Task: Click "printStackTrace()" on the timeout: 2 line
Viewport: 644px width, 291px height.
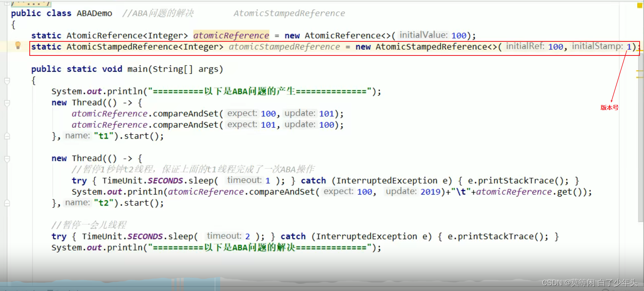Action: (x=501, y=236)
